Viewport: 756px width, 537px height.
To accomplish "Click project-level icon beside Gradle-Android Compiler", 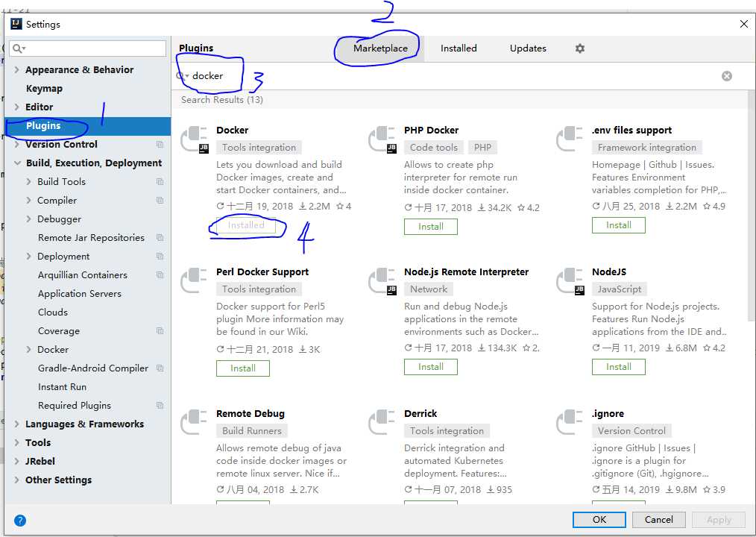I will 160,368.
